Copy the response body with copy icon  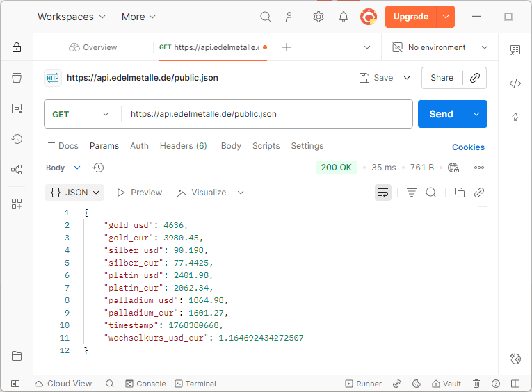tap(459, 193)
